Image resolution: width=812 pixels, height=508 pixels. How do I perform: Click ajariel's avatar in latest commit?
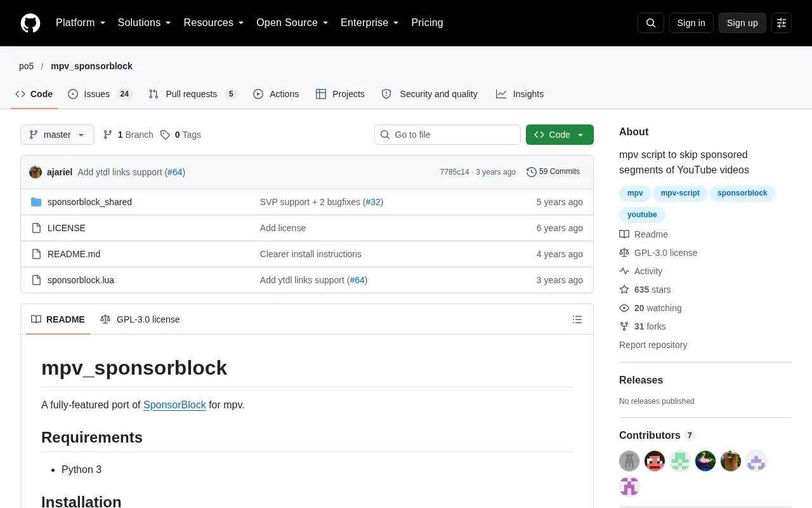[36, 172]
